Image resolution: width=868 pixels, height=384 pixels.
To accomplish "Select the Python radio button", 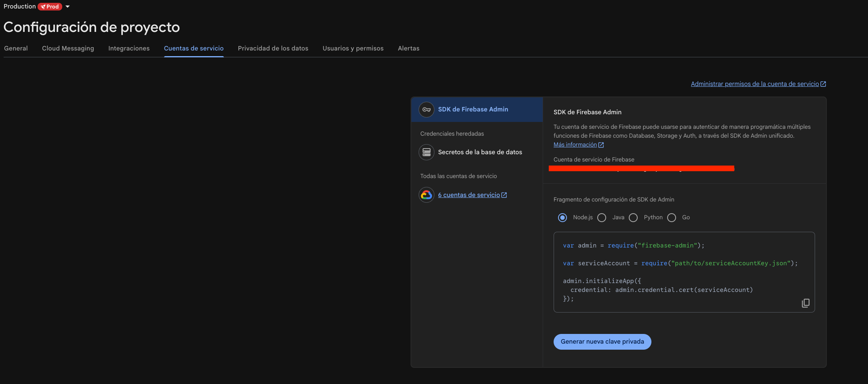I will [x=633, y=218].
